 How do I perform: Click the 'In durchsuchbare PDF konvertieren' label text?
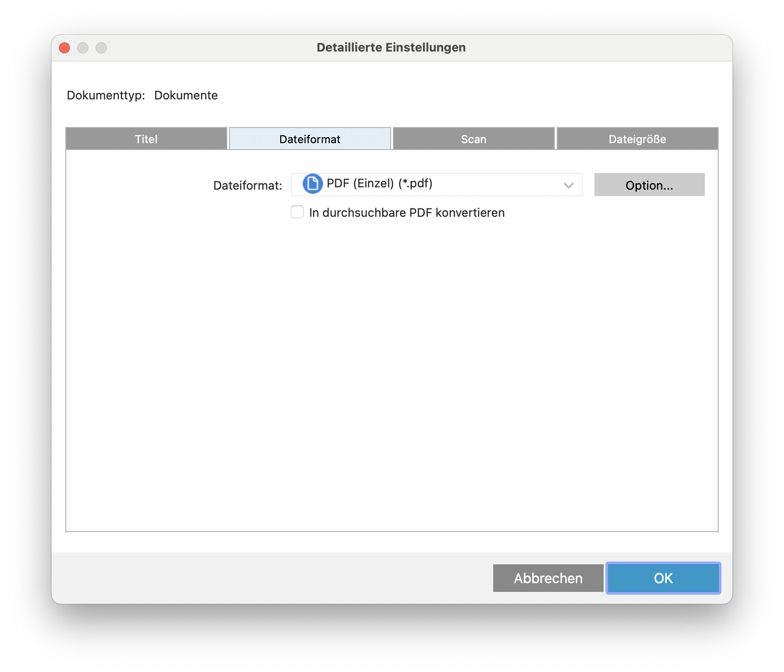(407, 213)
